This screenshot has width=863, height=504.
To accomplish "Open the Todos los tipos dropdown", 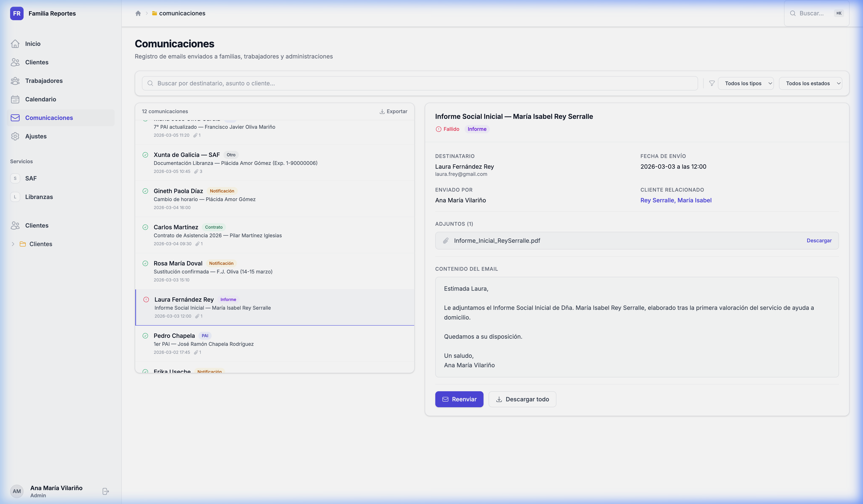I will coord(745,83).
